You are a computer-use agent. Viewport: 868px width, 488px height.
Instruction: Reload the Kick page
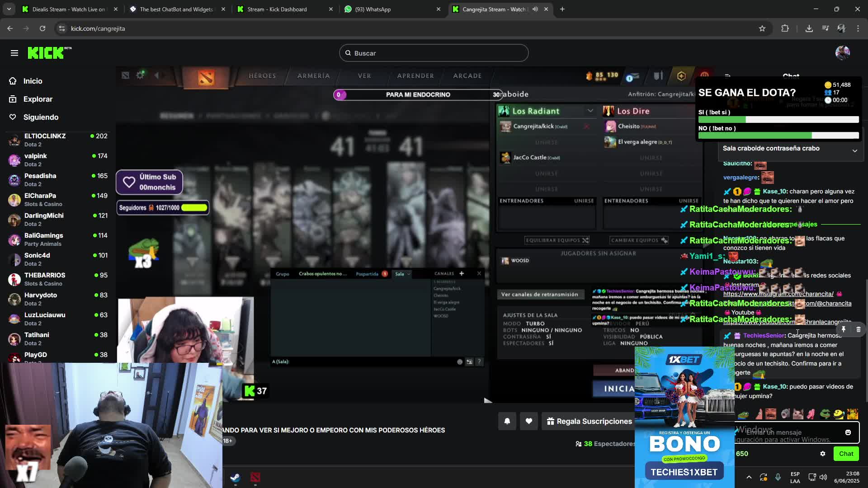(42, 28)
